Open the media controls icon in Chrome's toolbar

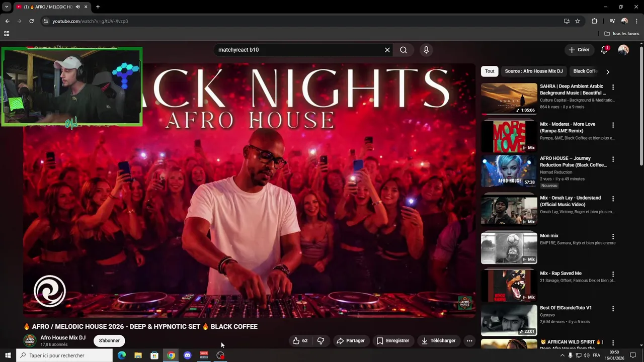[x=612, y=21]
